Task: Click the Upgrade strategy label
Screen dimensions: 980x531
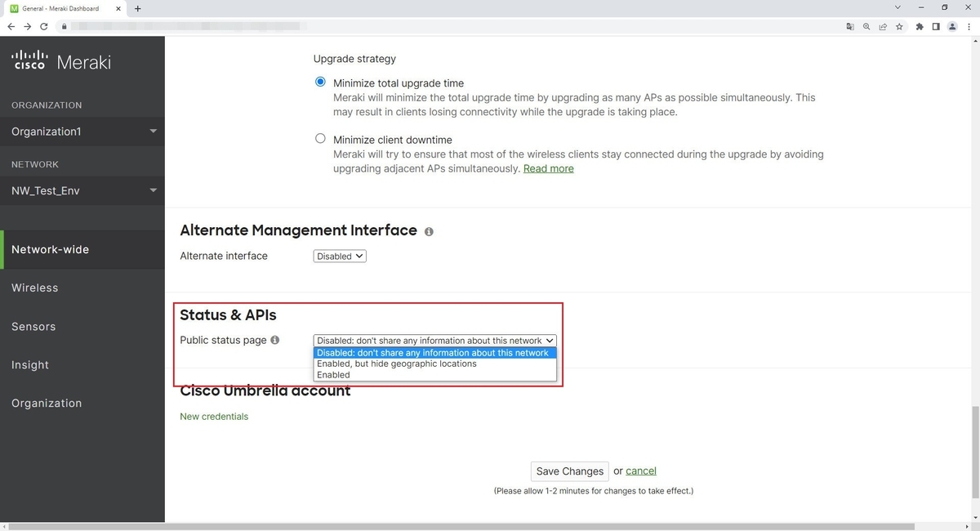Action: [354, 59]
